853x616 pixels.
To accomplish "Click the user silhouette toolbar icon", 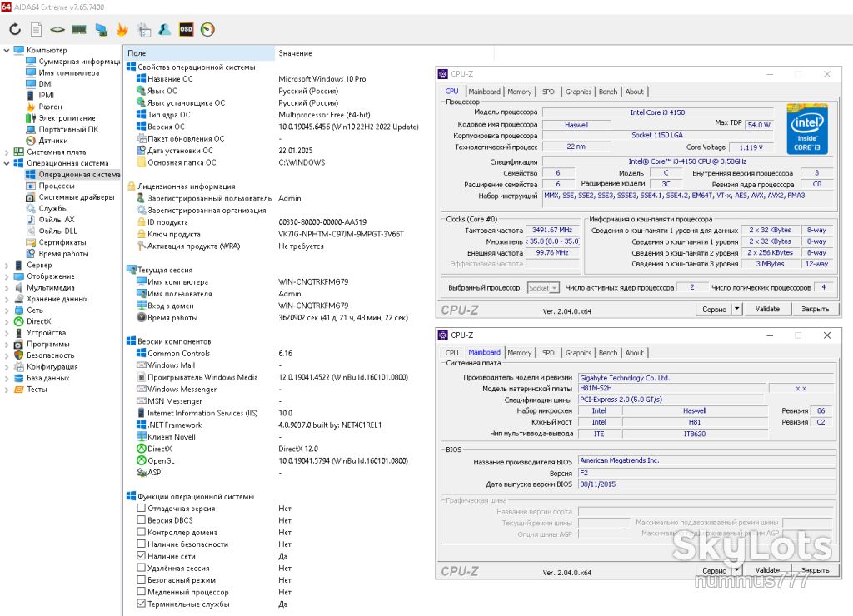I will (165, 29).
